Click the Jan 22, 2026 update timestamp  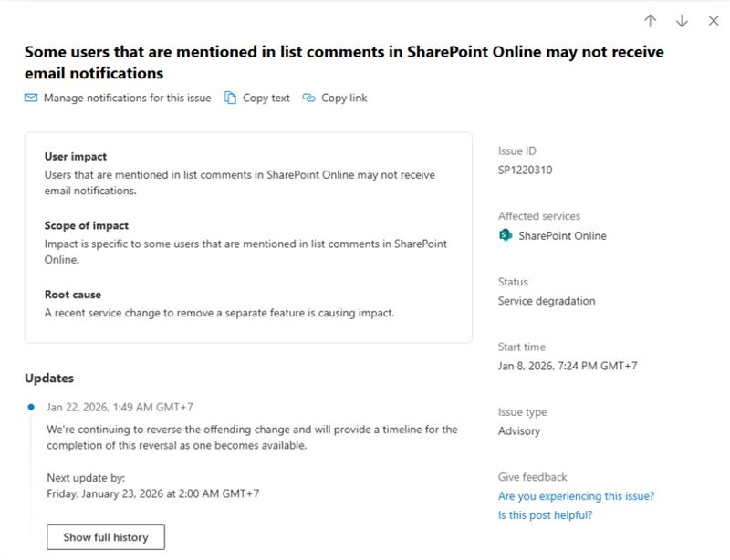click(120, 407)
